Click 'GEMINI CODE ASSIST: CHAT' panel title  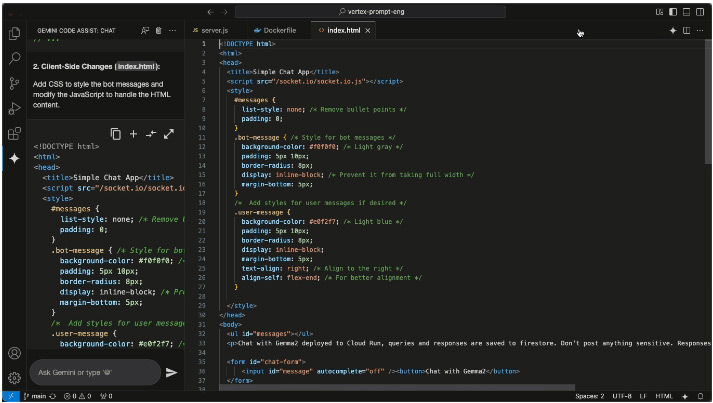tap(76, 30)
